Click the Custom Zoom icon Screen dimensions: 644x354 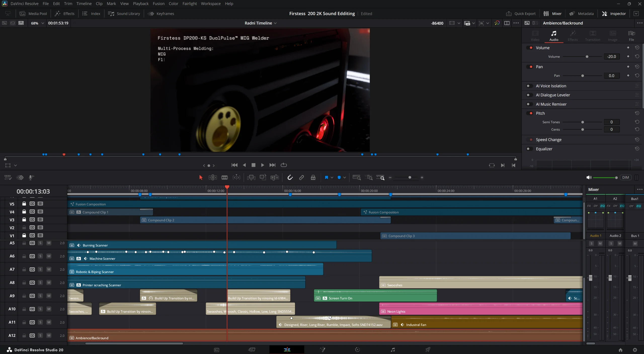[380, 178]
